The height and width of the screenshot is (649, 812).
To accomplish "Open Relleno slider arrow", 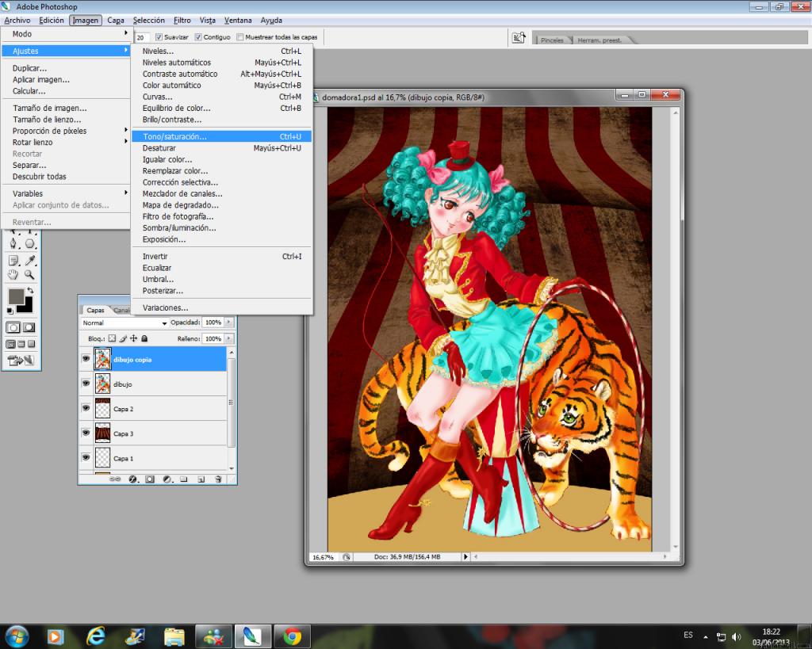I will tap(229, 338).
